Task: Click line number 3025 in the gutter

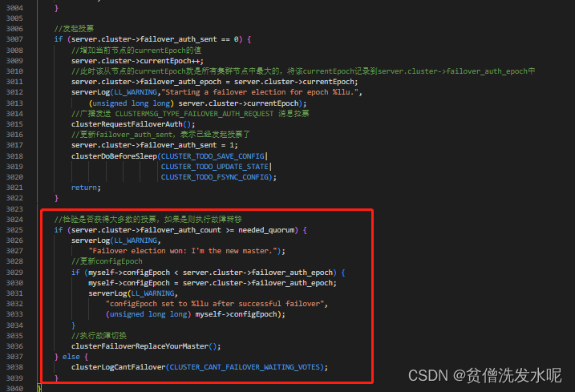Action: click(14, 230)
